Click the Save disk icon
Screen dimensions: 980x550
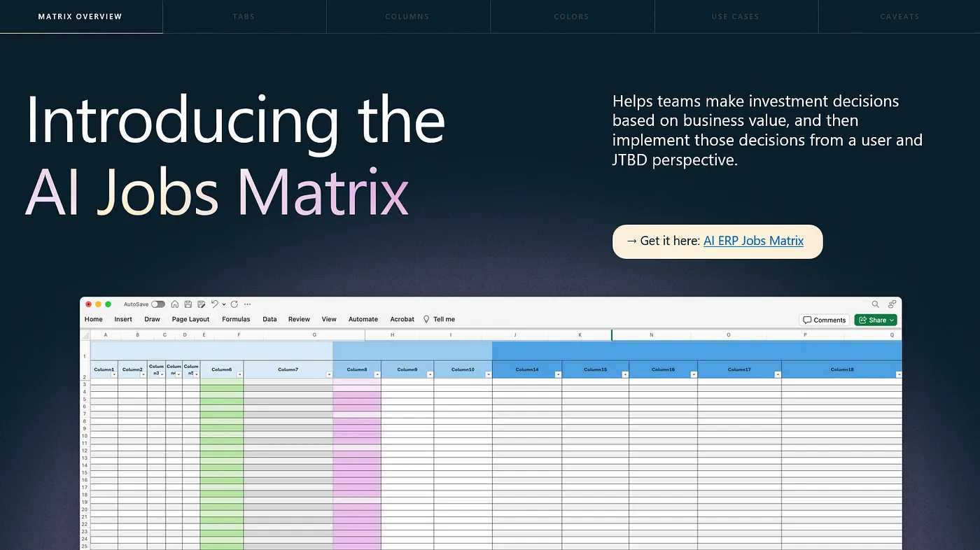pos(188,304)
